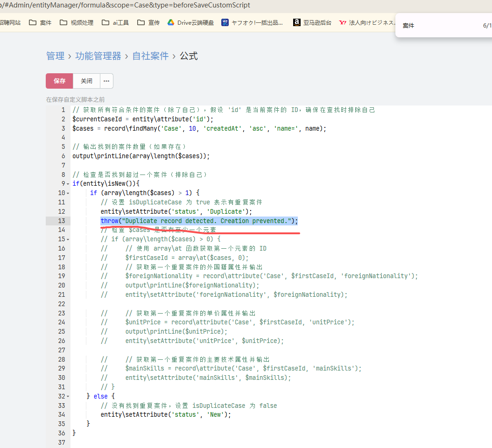Collapse the code block at line 9

coord(68,184)
